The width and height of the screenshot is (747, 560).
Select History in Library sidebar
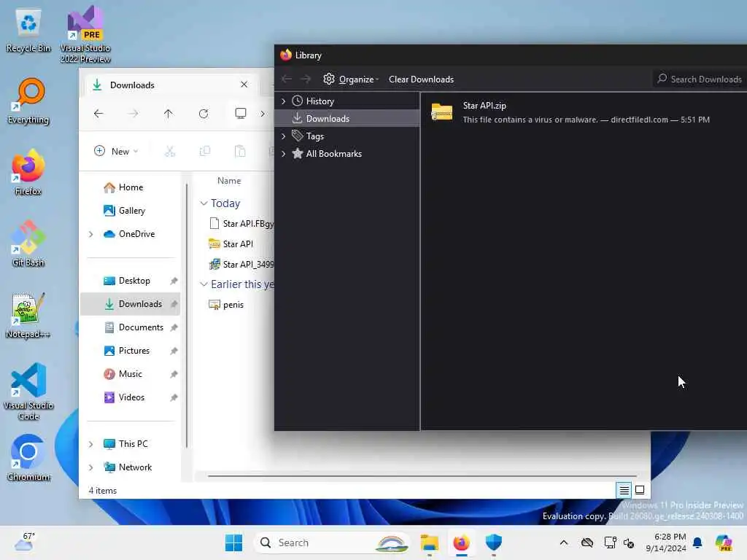(x=347, y=101)
